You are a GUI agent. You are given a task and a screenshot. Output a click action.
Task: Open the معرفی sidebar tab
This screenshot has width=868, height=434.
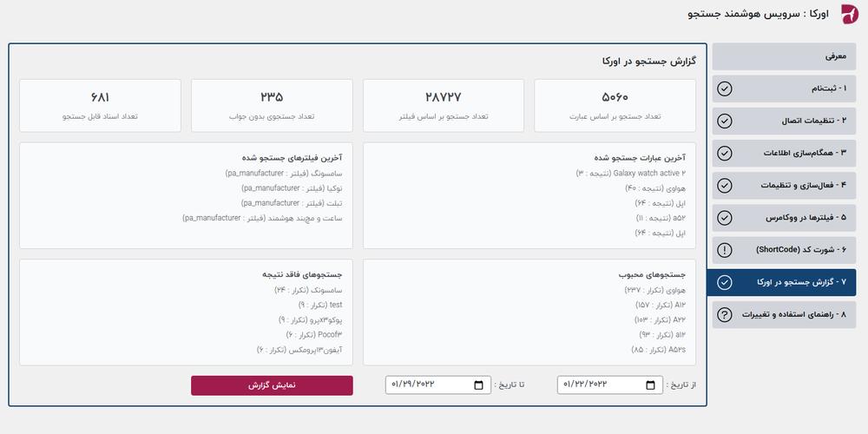[784, 56]
